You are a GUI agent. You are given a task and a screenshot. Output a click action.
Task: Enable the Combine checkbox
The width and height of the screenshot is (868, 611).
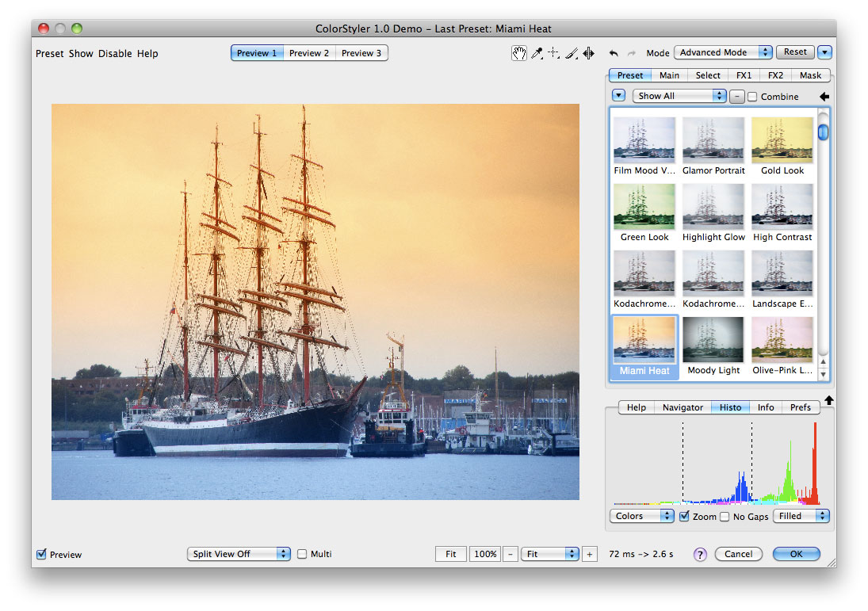coord(752,97)
